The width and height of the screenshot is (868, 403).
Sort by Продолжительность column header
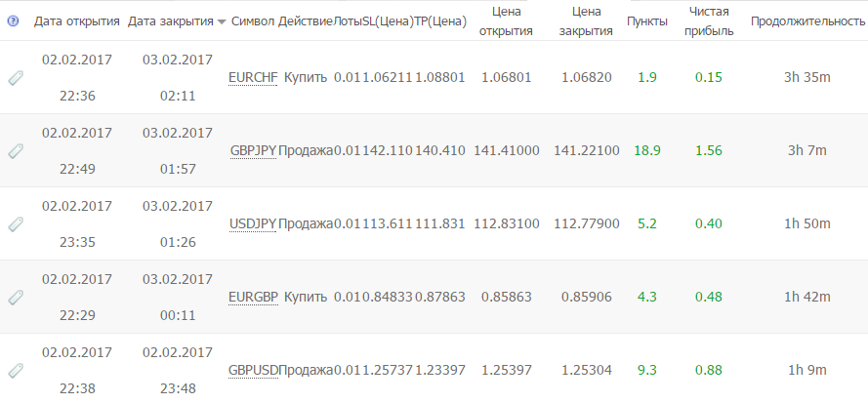807,21
